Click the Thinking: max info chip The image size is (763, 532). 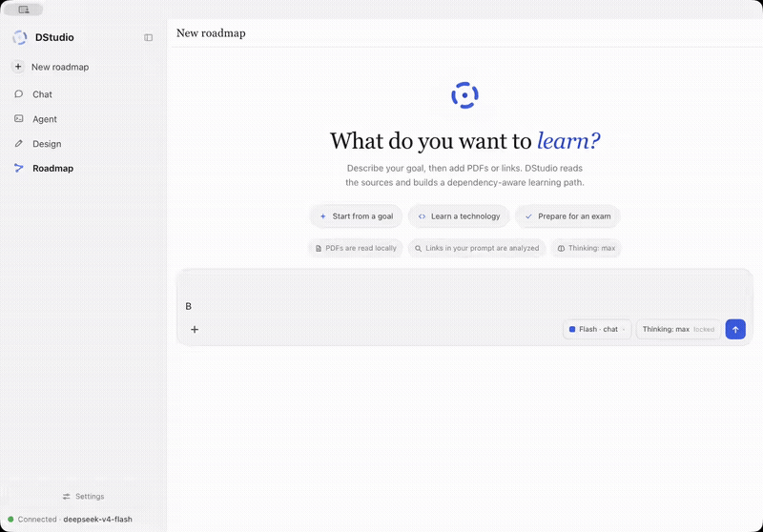pyautogui.click(x=586, y=248)
